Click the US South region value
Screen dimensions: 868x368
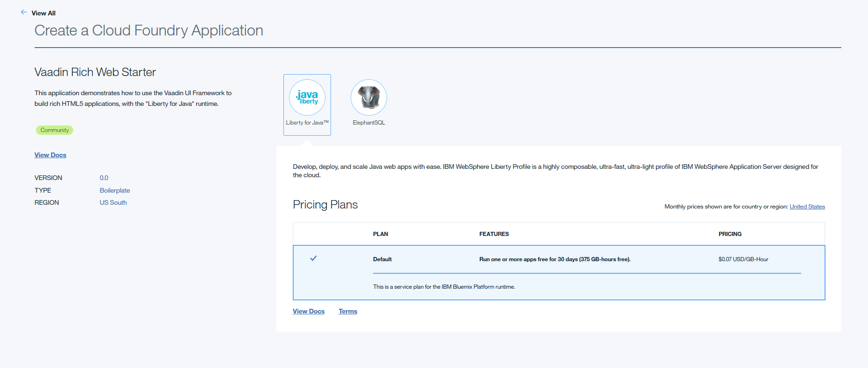(x=113, y=202)
